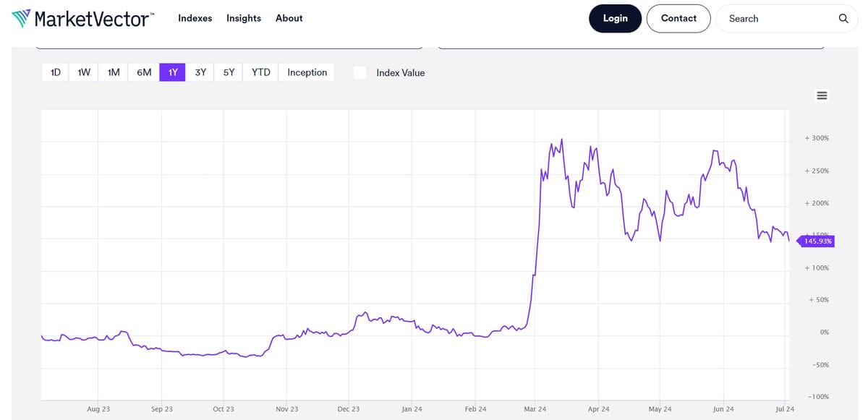Click the −100% axis label
The width and height of the screenshot is (868, 420).
pyautogui.click(x=817, y=397)
